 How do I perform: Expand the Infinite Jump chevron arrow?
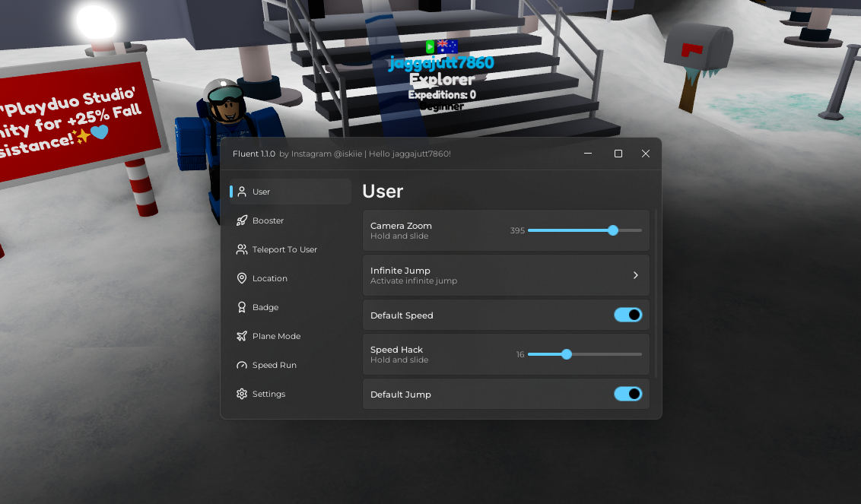point(635,275)
